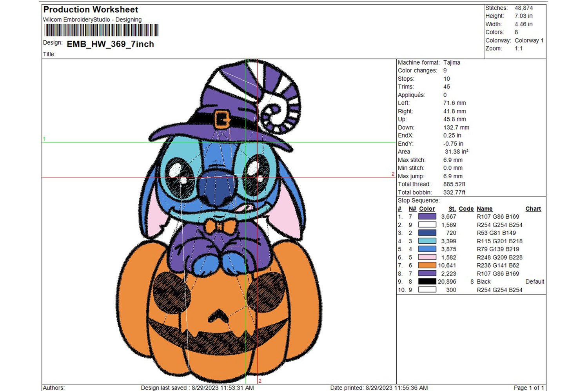The height and width of the screenshot is (391, 588).
Task: Click the "Design last saved" timestamp
Action: pyautogui.click(x=197, y=387)
